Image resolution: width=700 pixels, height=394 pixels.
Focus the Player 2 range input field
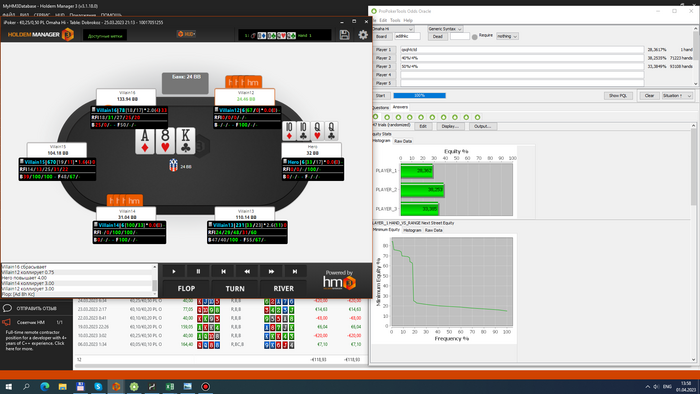click(x=522, y=58)
